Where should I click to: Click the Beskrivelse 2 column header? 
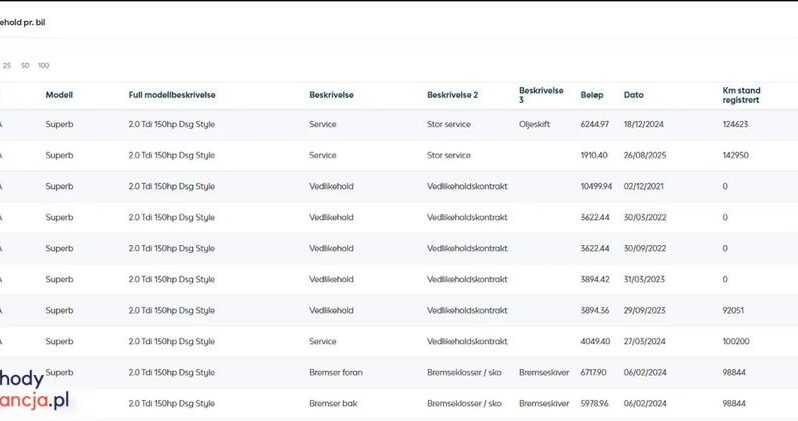click(452, 95)
